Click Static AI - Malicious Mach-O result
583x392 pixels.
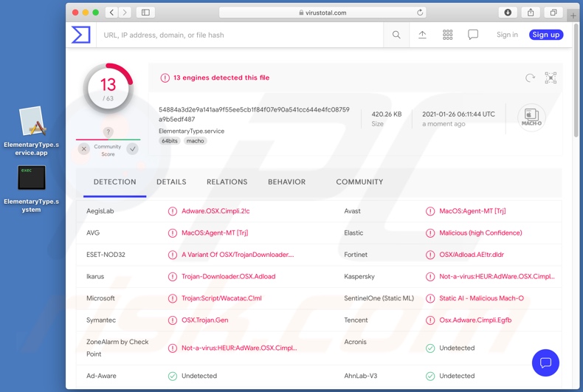(481, 298)
